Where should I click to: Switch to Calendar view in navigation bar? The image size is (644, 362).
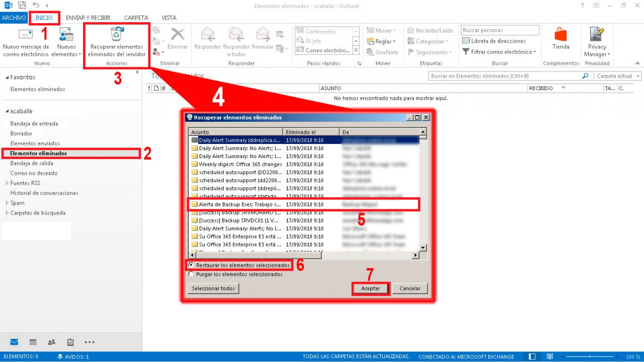(x=33, y=342)
